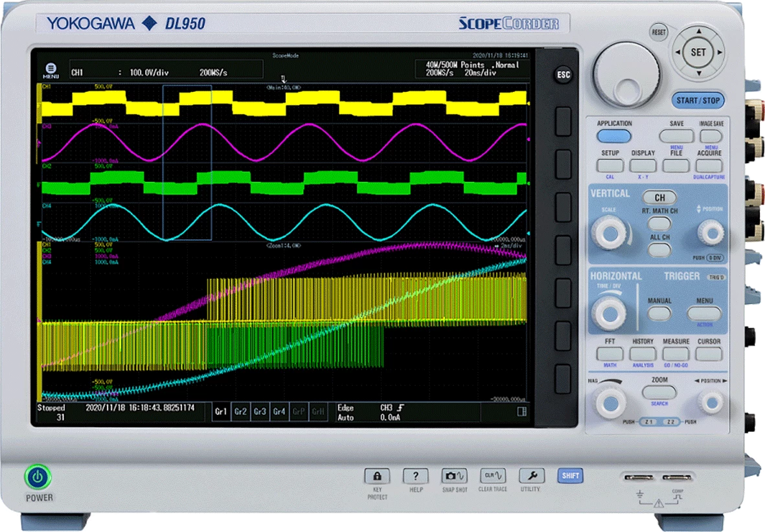
Task: Select the Gr1 display group tab
Action: click(221, 412)
